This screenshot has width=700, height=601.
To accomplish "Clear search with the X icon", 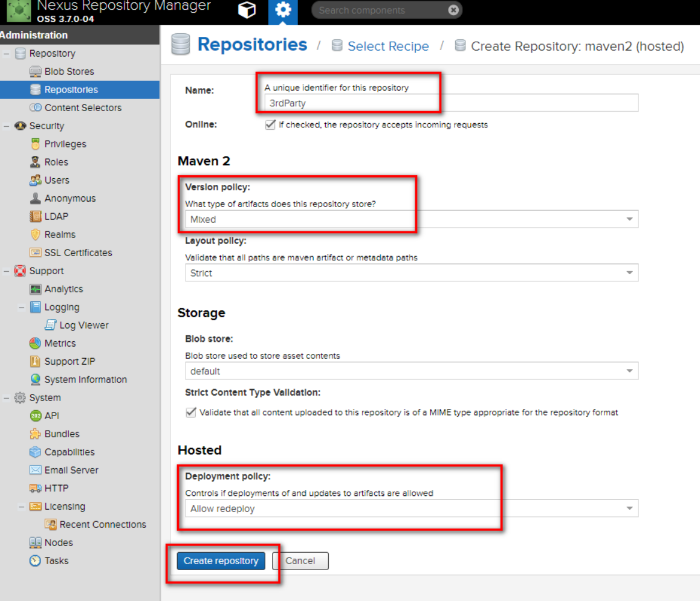I will tap(453, 10).
